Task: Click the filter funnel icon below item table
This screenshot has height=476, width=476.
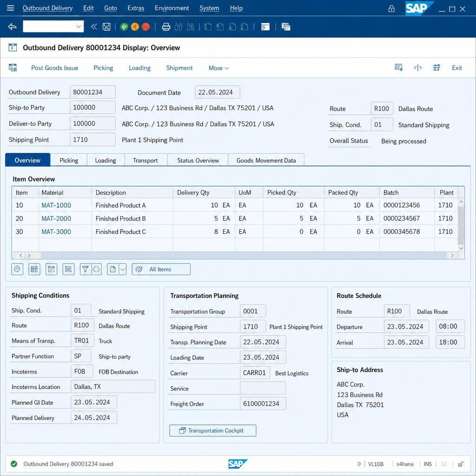Action: [86, 269]
